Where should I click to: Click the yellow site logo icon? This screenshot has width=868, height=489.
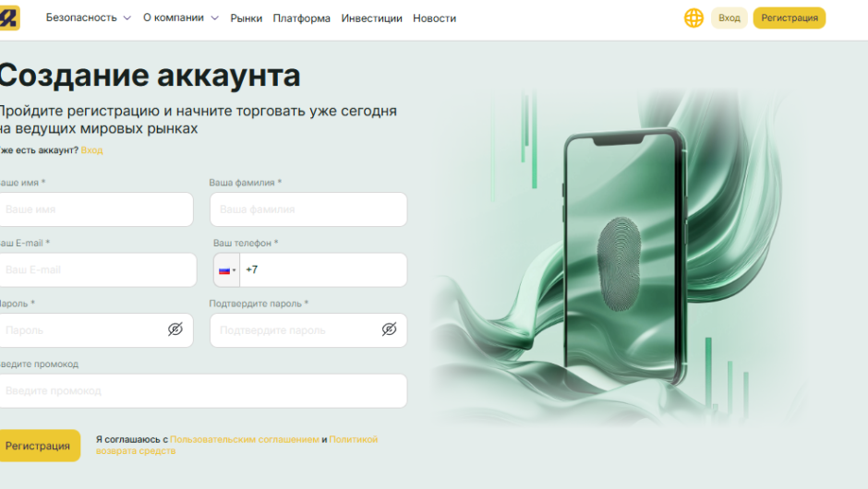point(9,18)
